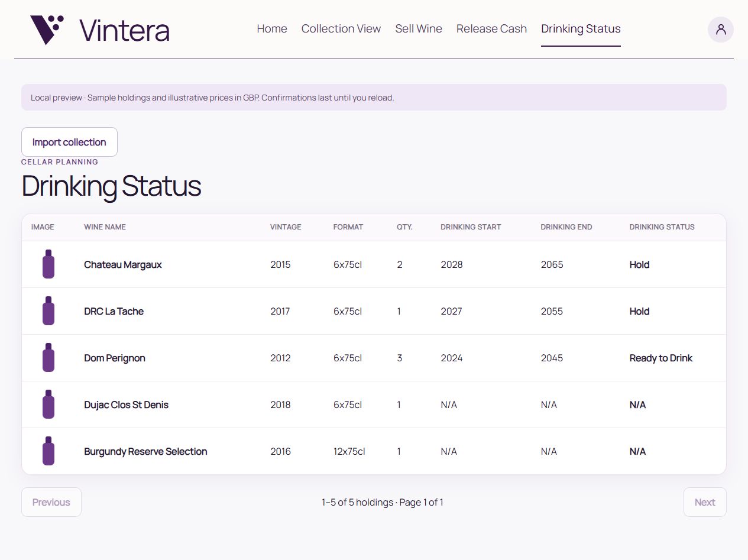
Task: Open the user profile icon
Action: pyautogui.click(x=720, y=30)
